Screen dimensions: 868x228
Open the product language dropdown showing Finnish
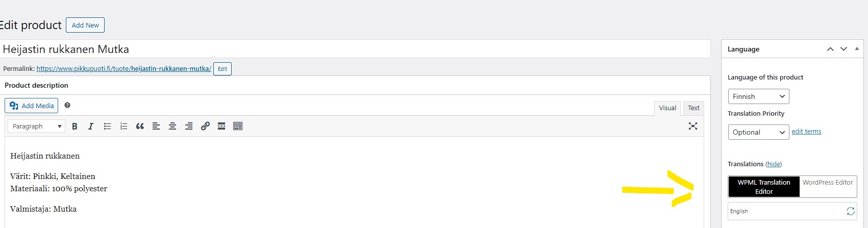click(x=758, y=96)
